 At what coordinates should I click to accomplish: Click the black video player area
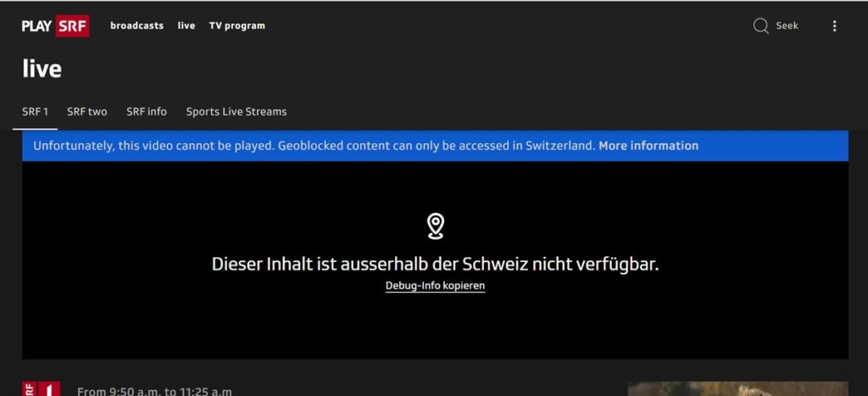coord(435,260)
